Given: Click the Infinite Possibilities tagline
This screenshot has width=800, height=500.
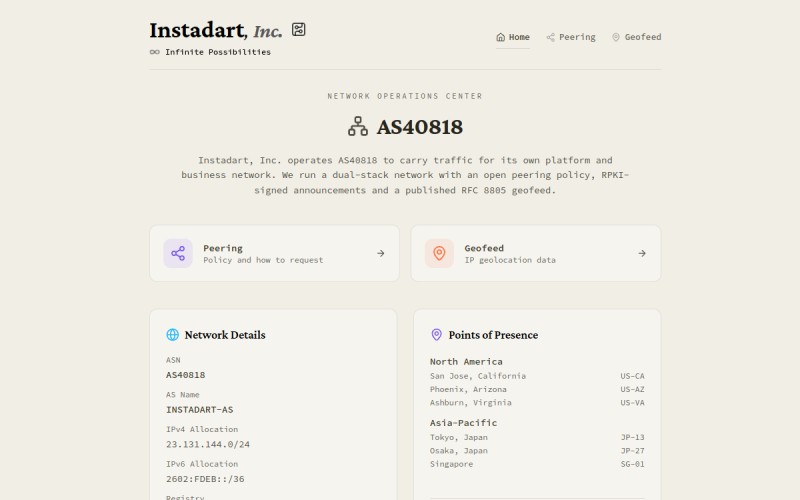Looking at the screenshot, I should point(218,52).
